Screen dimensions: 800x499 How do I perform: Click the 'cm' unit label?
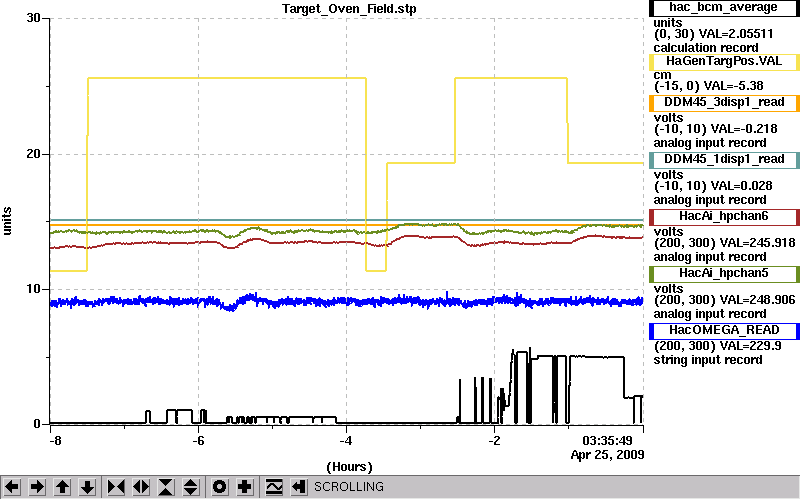coord(662,75)
